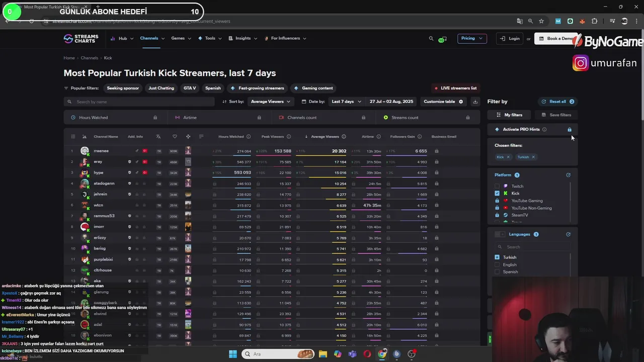Viewport: 644px width, 362px height.
Task: Click the Activate PRO Hints info icon
Action: [x=544, y=129]
